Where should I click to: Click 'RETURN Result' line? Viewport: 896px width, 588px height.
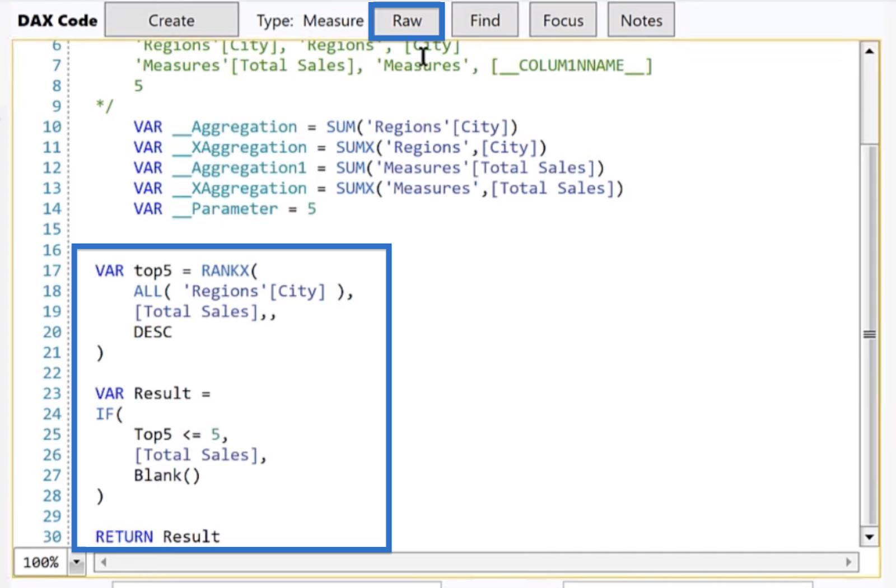157,536
